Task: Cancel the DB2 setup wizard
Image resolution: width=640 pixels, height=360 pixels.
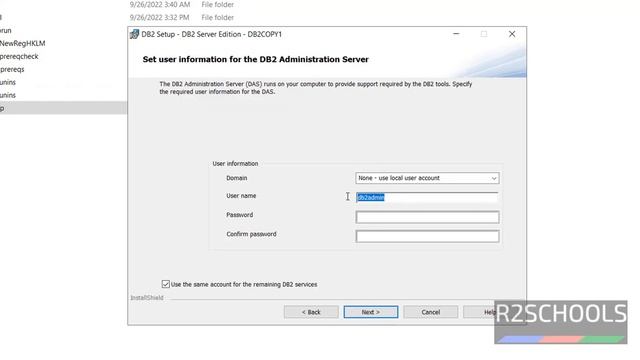Action: pos(431,312)
